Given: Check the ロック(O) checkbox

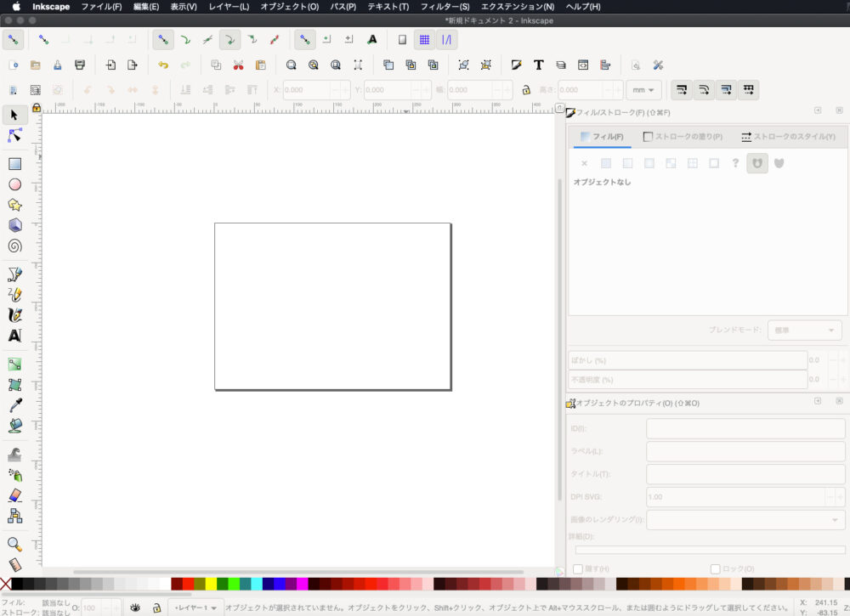Looking at the screenshot, I should [715, 568].
